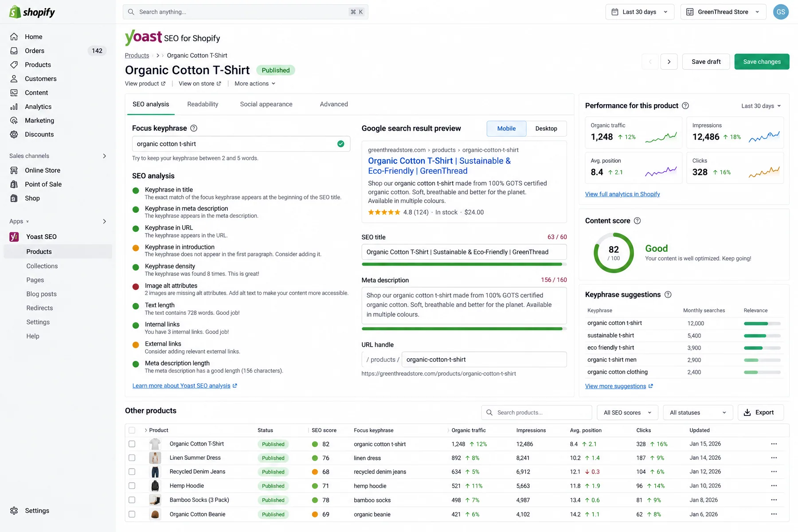Open actions menu for Hemp Hoodie row
798x532 pixels.
click(x=774, y=486)
